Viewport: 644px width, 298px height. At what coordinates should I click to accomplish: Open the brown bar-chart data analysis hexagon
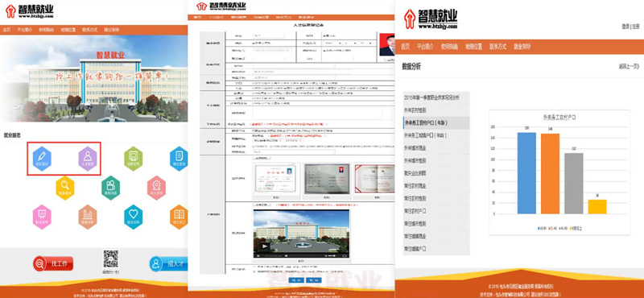(88, 217)
